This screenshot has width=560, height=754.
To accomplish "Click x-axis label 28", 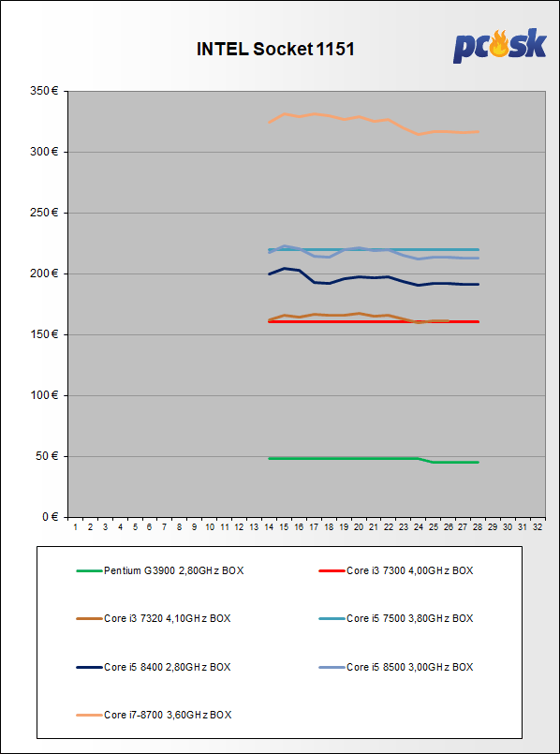I will click(x=478, y=527).
